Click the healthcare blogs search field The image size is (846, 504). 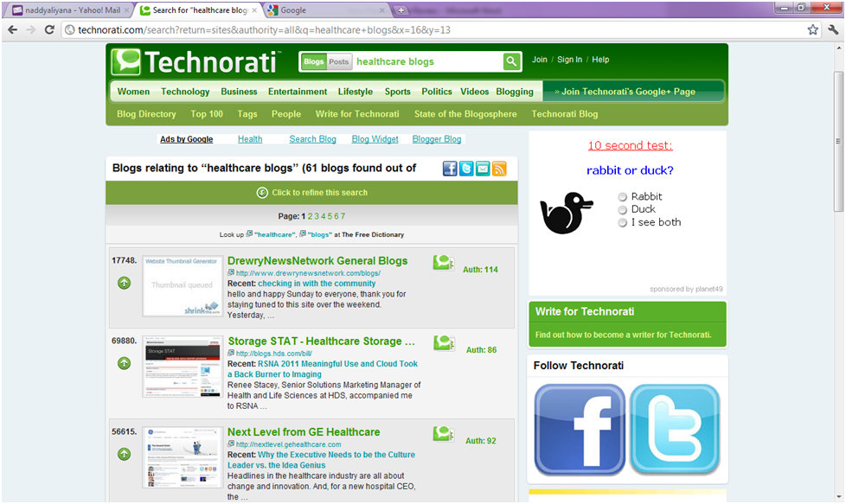pos(428,61)
